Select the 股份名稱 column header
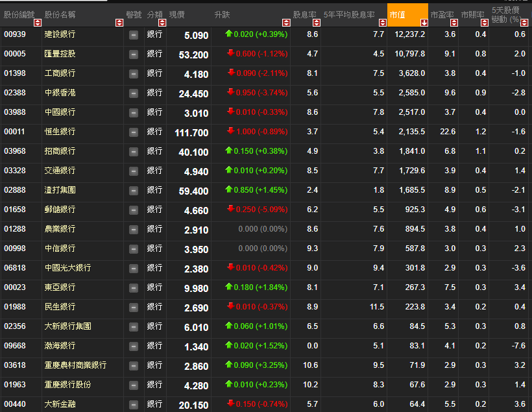The width and height of the screenshot is (532, 412). 60,14
